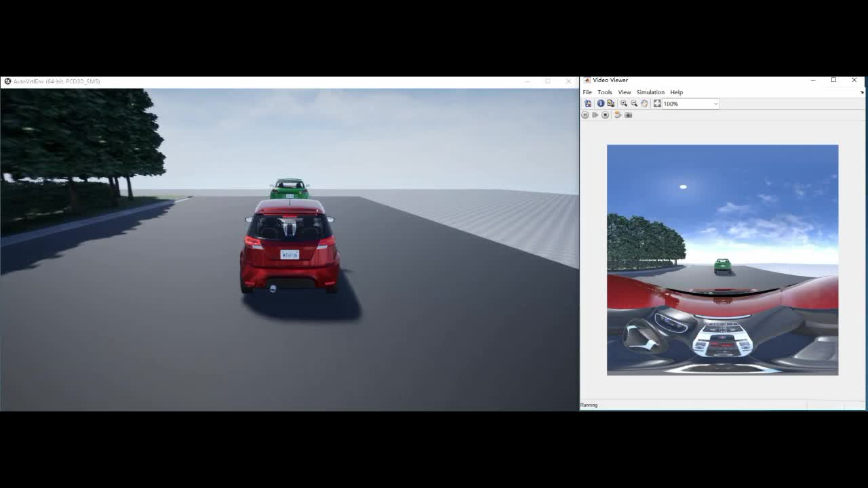Click the Running status bar text
868x488 pixels.
tap(589, 405)
